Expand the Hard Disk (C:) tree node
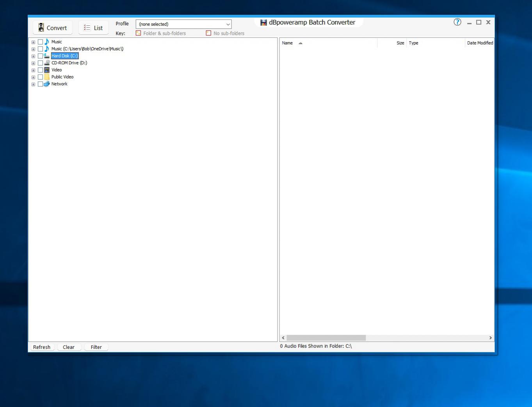Image resolution: width=532 pixels, height=407 pixels. (33, 56)
